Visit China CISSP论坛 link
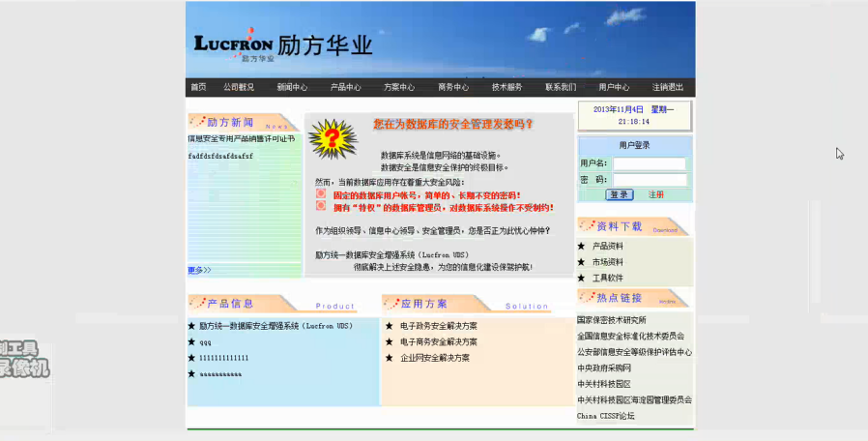The height and width of the screenshot is (441, 868). 606,416
